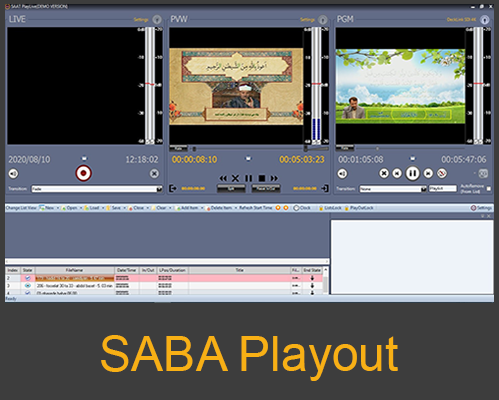Click the PlayAll field in PGM panel

coord(443,189)
